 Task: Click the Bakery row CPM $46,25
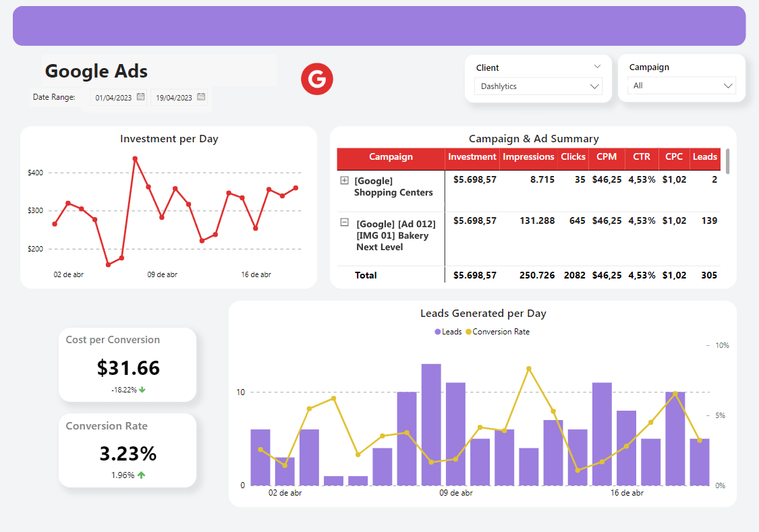(607, 220)
